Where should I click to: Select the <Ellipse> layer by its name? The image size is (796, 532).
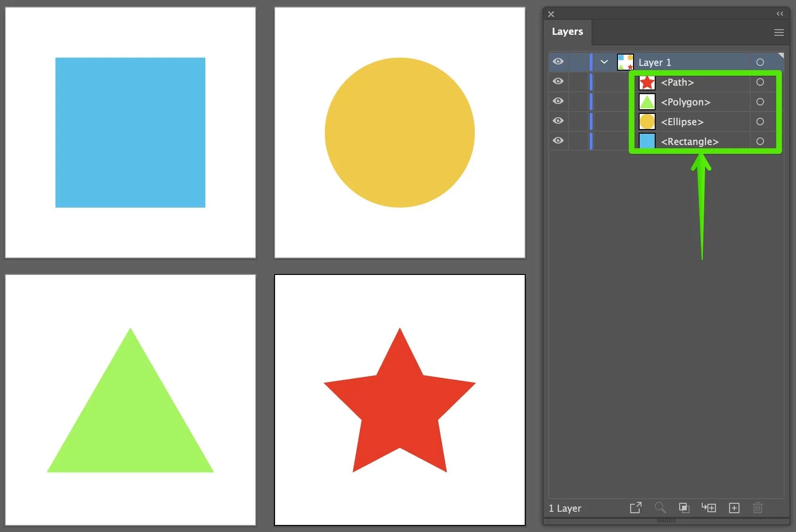point(682,121)
